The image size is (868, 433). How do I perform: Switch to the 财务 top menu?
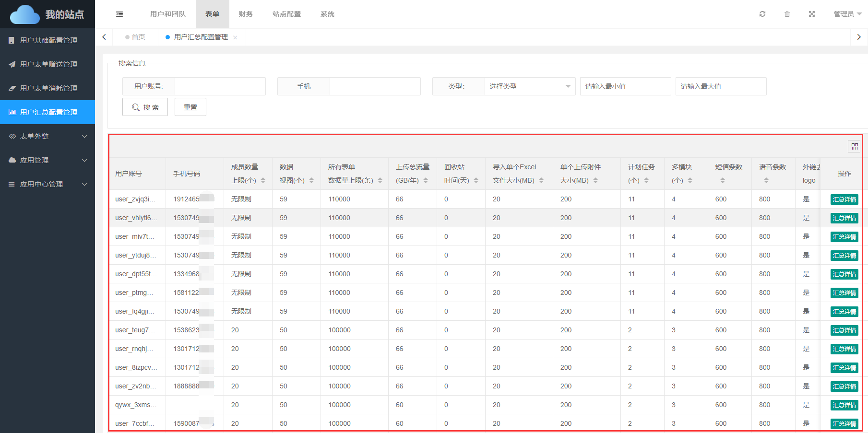tap(246, 14)
